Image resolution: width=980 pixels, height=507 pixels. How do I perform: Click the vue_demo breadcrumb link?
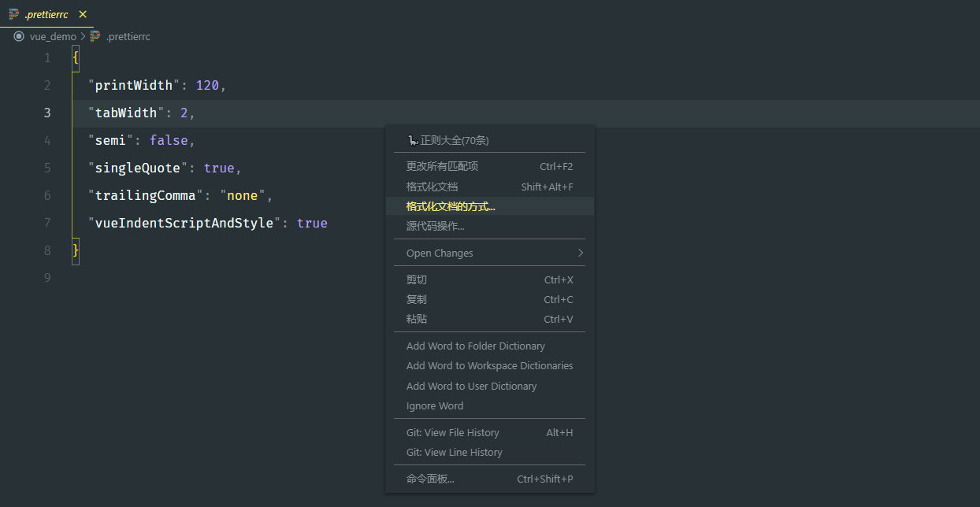click(53, 36)
